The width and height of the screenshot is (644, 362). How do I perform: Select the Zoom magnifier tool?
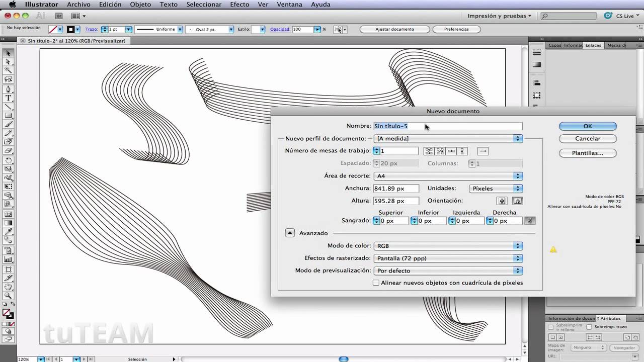(8, 296)
